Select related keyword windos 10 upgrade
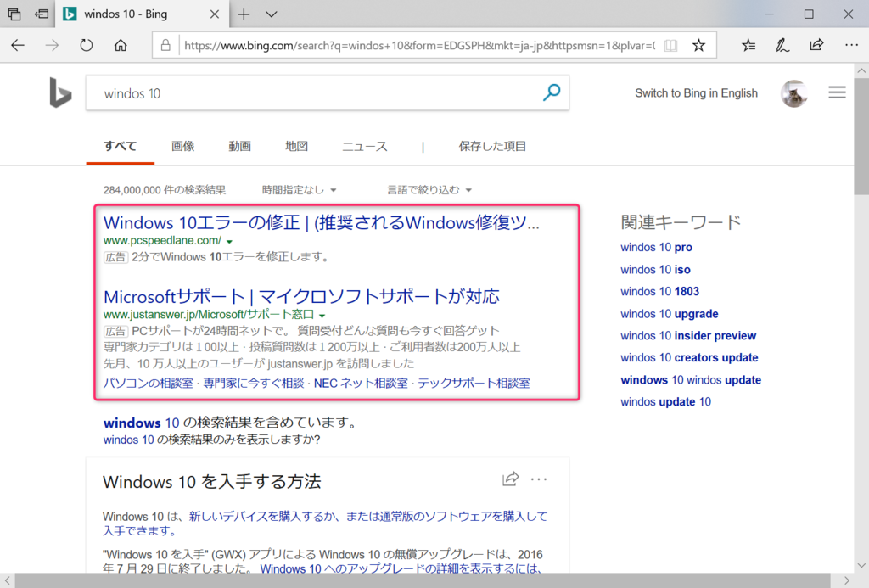The height and width of the screenshot is (588, 869). (x=669, y=314)
